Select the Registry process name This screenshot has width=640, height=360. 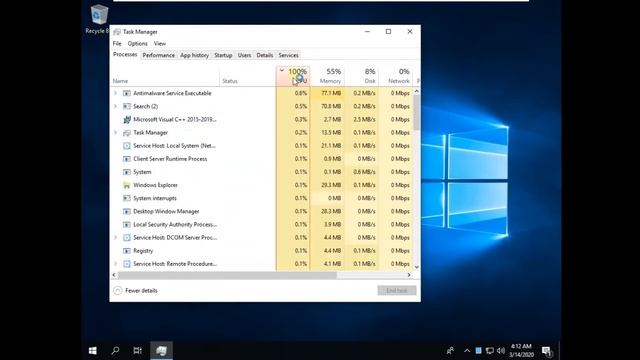click(143, 251)
